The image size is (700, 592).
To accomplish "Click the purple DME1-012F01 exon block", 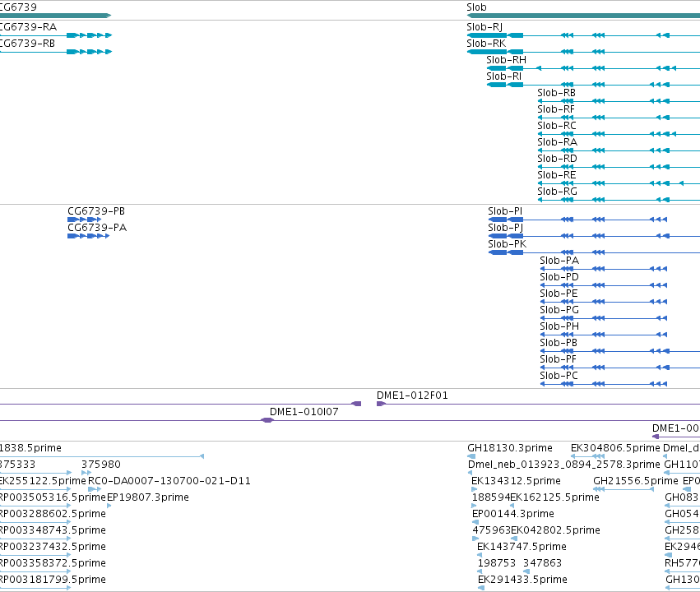I will [381, 404].
